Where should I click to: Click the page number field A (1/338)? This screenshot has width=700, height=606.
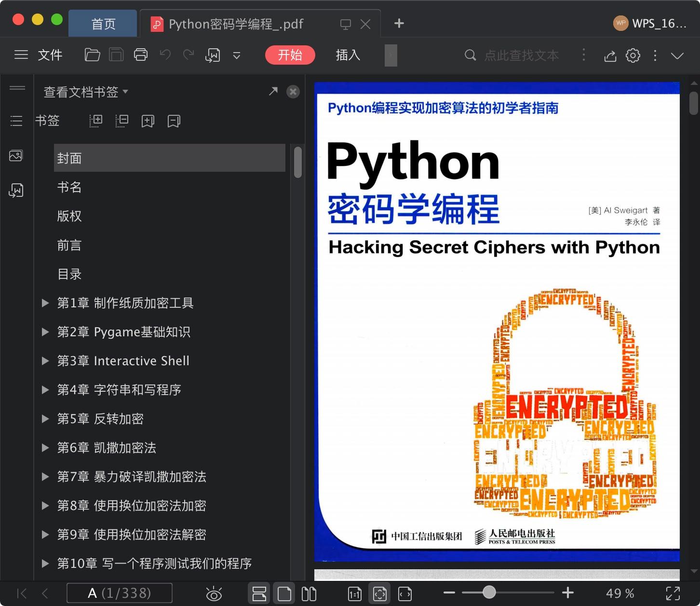[x=120, y=593]
